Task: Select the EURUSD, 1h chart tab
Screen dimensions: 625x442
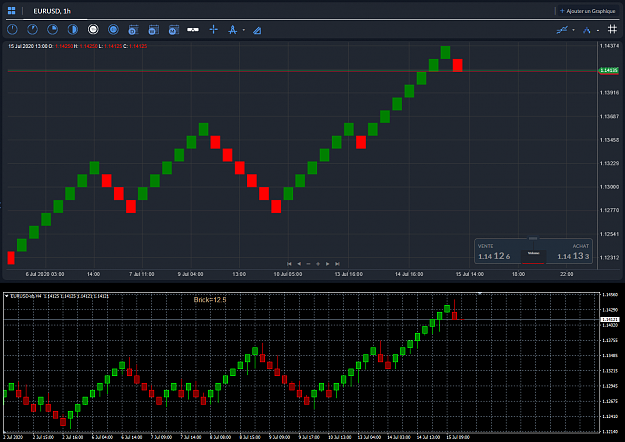Action: click(52, 11)
